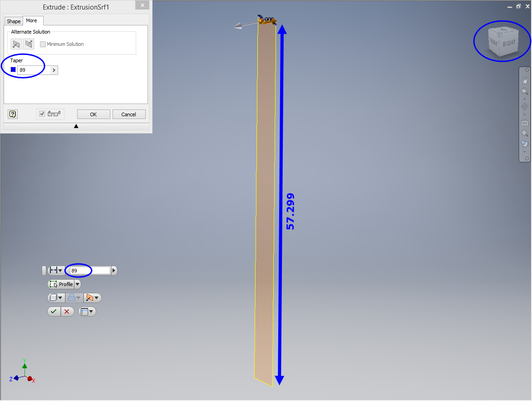Screen dimensions: 532x401
Task: Click the Help question mark in the Extrude dialog
Action: [x=12, y=114]
